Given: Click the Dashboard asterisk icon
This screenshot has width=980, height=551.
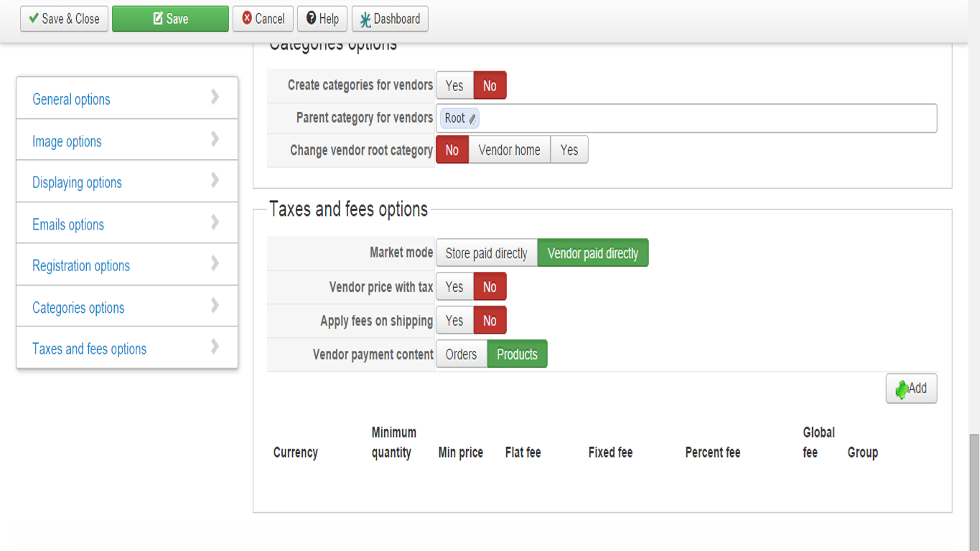Looking at the screenshot, I should coord(365,19).
